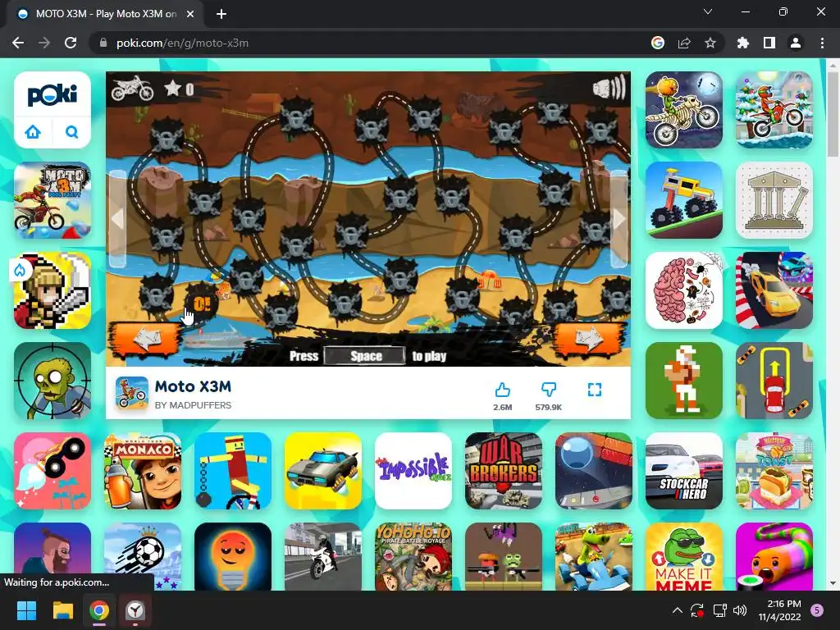Show hidden system tray icons
Image resolution: width=840 pixels, height=630 pixels.
677,610
